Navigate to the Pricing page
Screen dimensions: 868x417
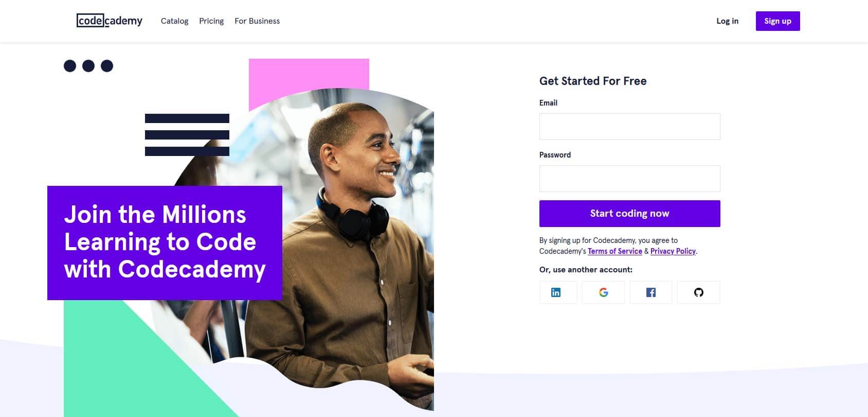(211, 21)
